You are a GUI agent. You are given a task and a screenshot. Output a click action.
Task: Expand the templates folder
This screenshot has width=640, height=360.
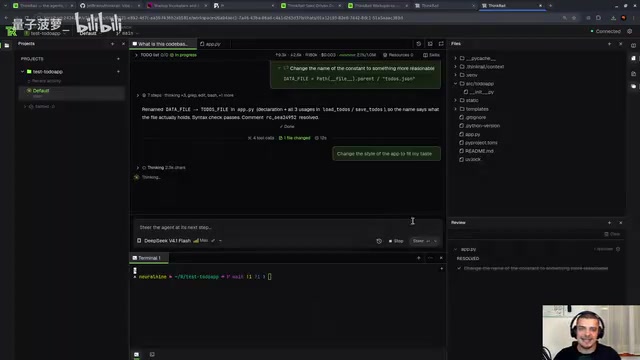coord(456,109)
